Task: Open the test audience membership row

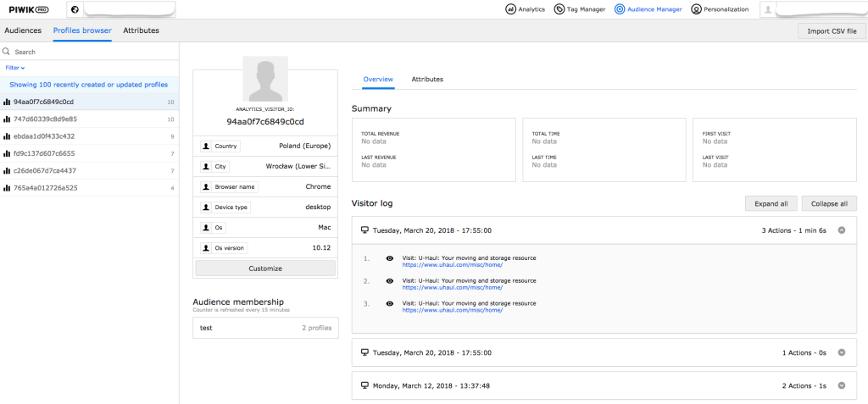Action: pyautogui.click(x=265, y=328)
